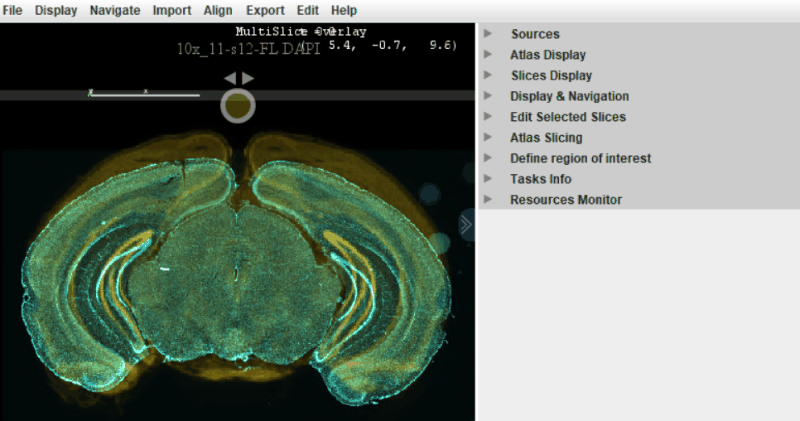This screenshot has height=421, width=800.
Task: Open the Align menu
Action: click(x=218, y=10)
